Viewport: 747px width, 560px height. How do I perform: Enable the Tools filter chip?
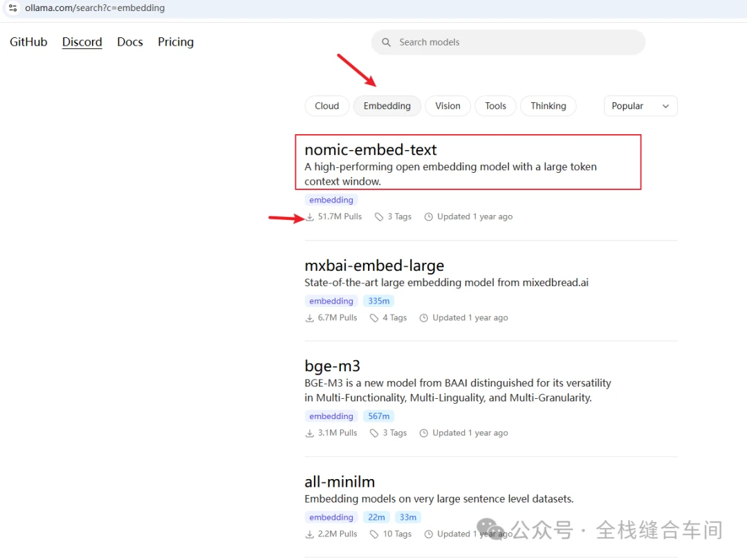[495, 106]
